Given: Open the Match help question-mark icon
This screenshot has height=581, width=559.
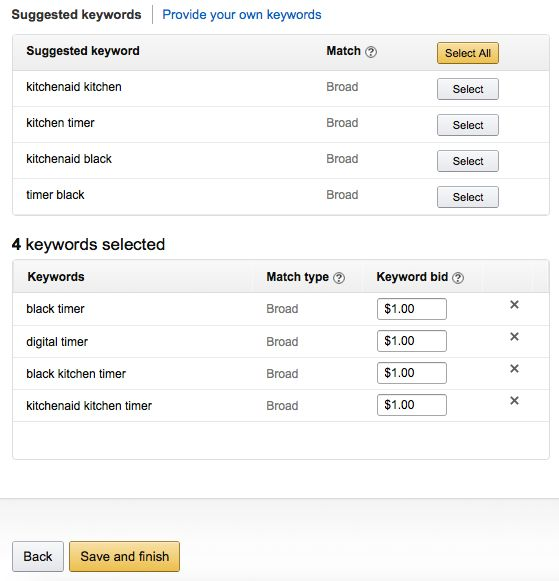Looking at the screenshot, I should tap(371, 52).
